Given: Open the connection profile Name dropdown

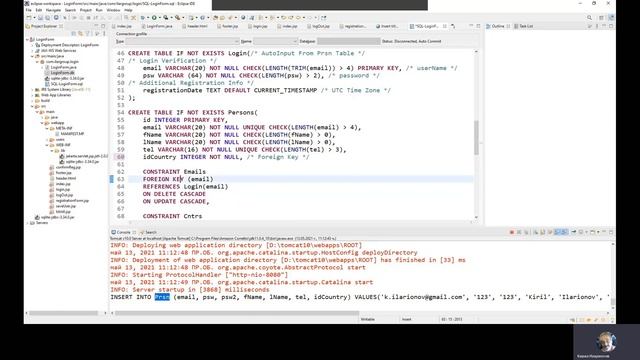Looking at the screenshot, I should (x=276, y=41).
